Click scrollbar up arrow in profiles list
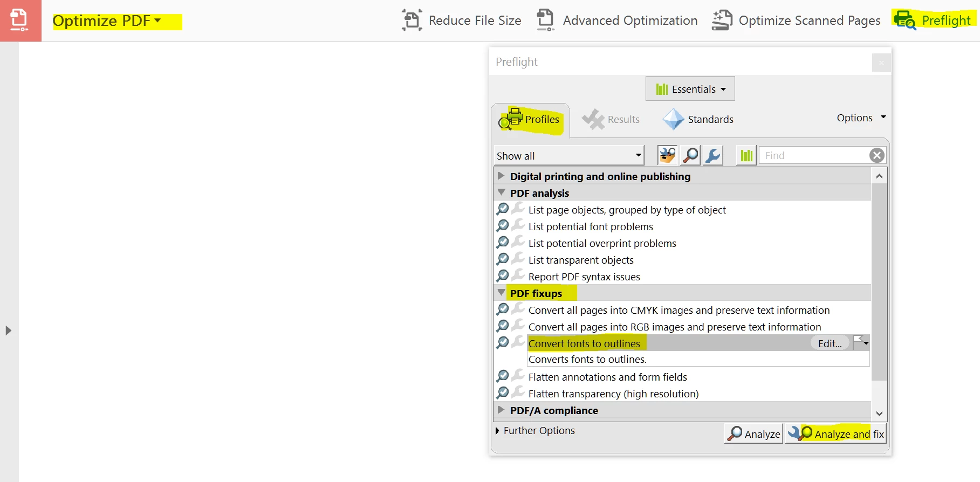Viewport: 980px width, 482px height. (x=879, y=176)
